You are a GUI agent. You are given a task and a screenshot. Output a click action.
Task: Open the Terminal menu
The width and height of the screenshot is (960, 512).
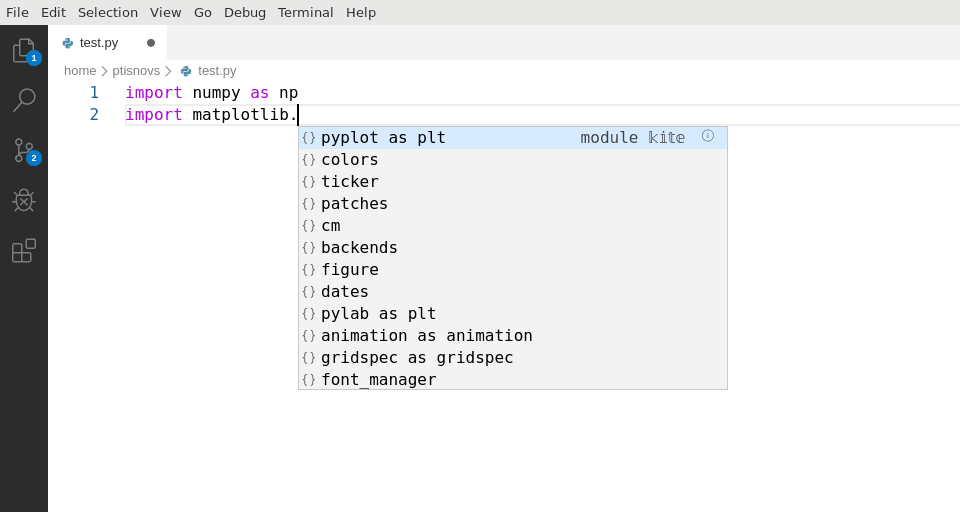tap(306, 12)
